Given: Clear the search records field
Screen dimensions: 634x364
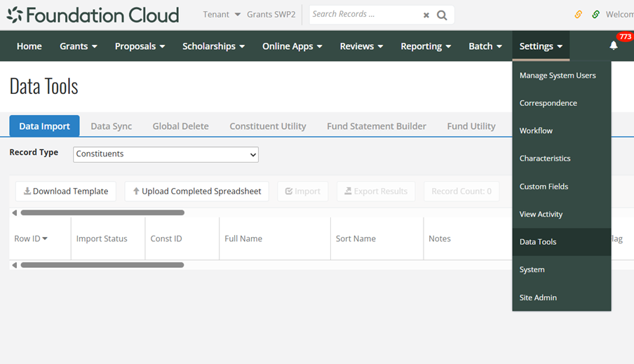Looking at the screenshot, I should [x=426, y=15].
